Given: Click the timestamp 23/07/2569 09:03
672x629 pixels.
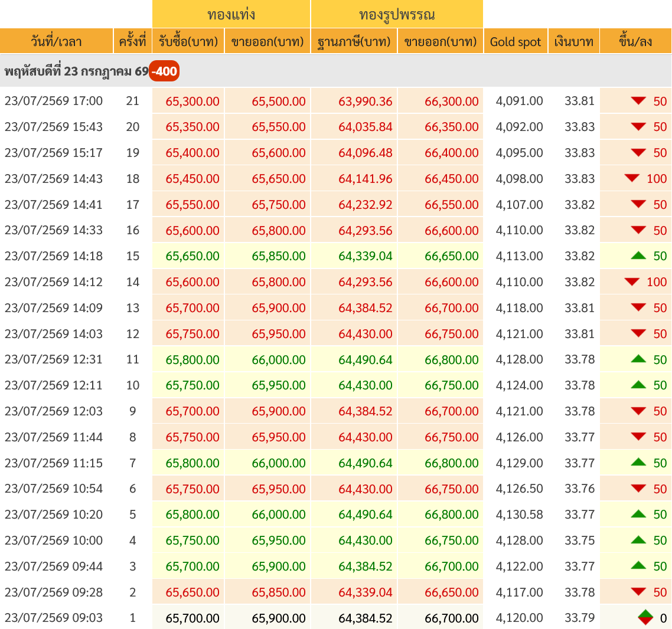Looking at the screenshot, I should coord(54,618).
